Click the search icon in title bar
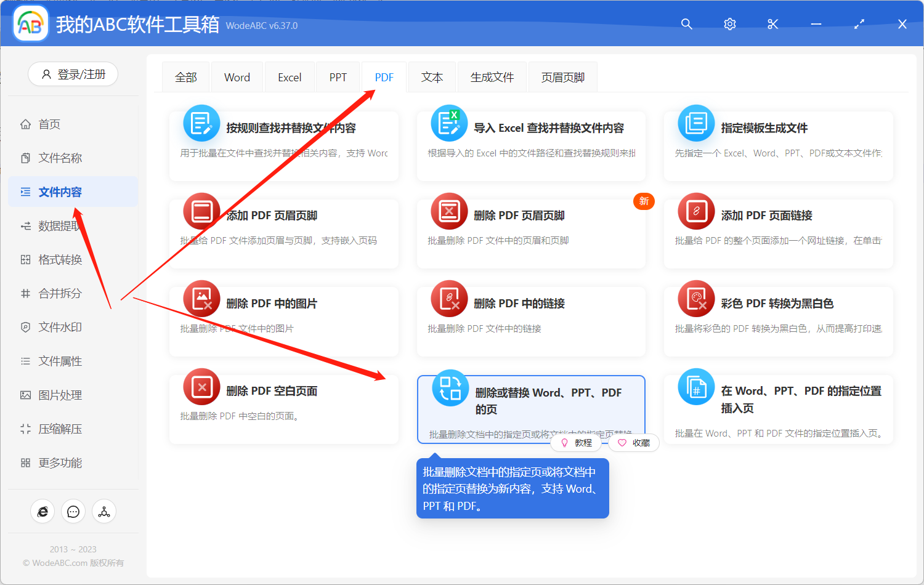The image size is (924, 585). coord(686,24)
